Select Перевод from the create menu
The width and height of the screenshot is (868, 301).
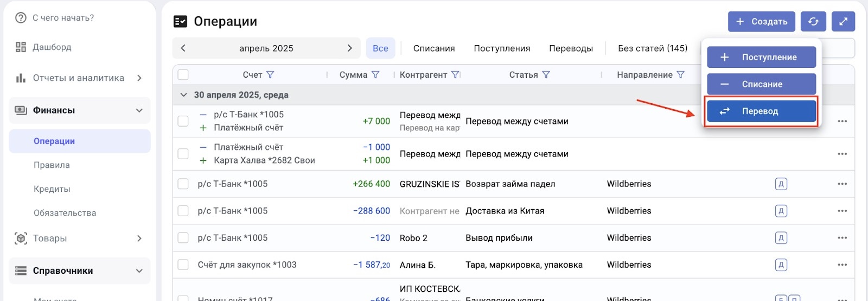pos(761,111)
